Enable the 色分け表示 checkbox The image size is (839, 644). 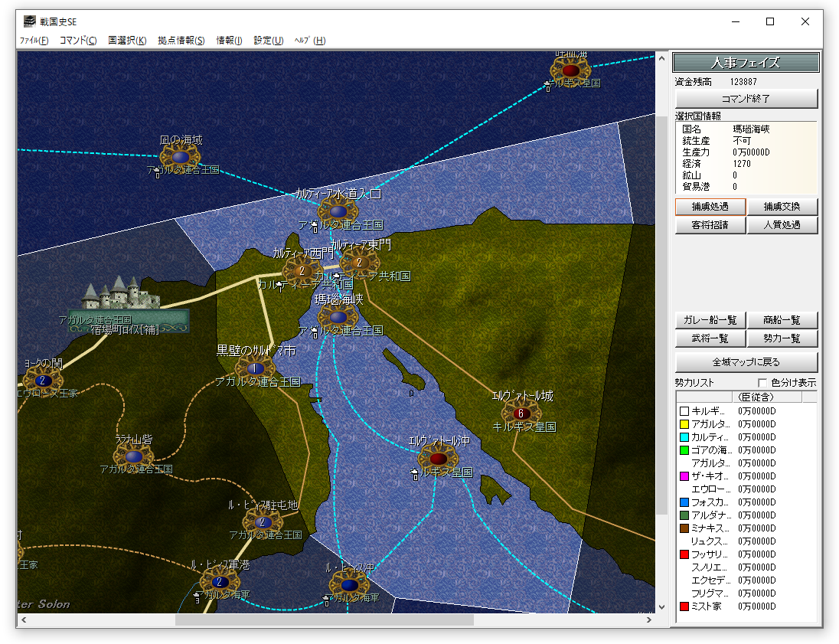pos(762,383)
